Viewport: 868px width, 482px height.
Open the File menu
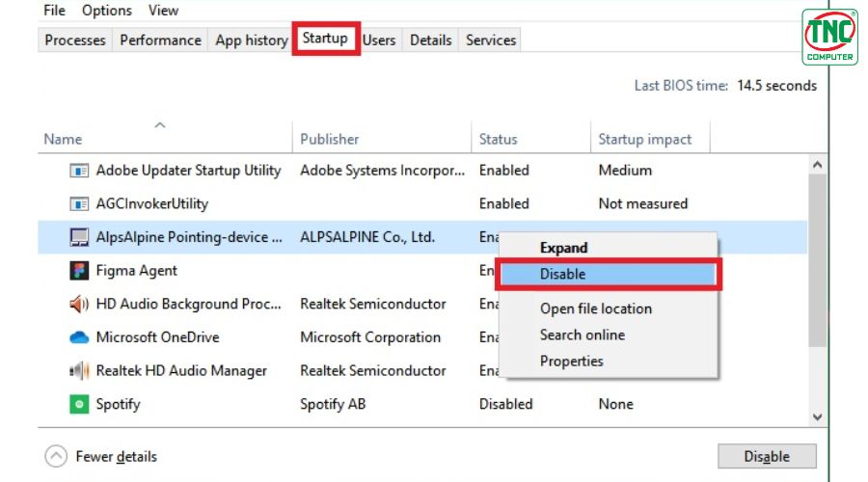click(54, 11)
